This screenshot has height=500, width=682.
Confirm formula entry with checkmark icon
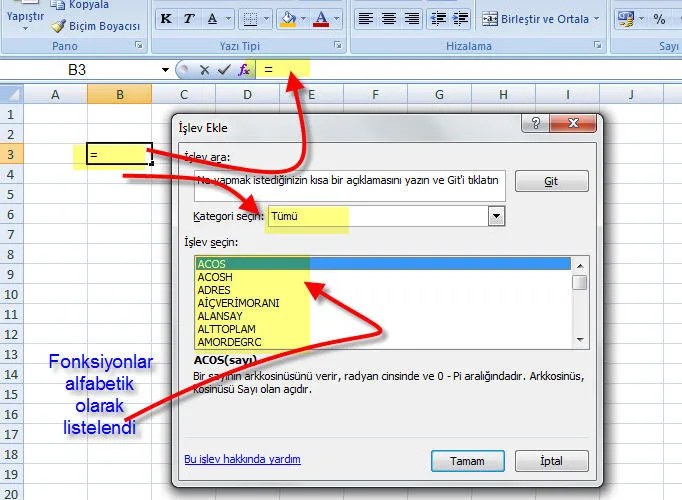click(224, 69)
